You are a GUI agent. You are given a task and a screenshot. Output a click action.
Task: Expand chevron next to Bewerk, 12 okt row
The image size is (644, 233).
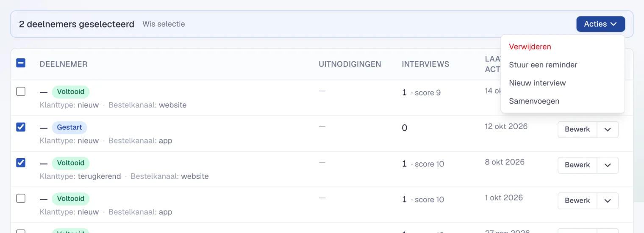pyautogui.click(x=608, y=129)
